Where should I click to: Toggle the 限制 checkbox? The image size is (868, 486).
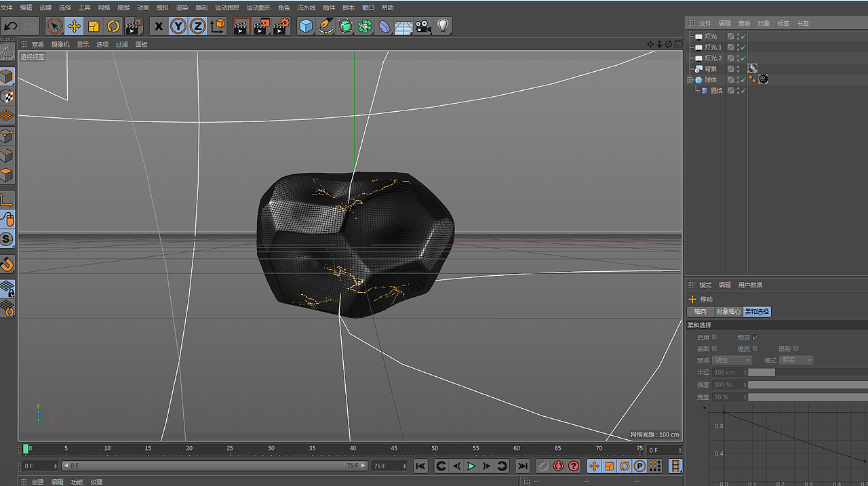796,348
